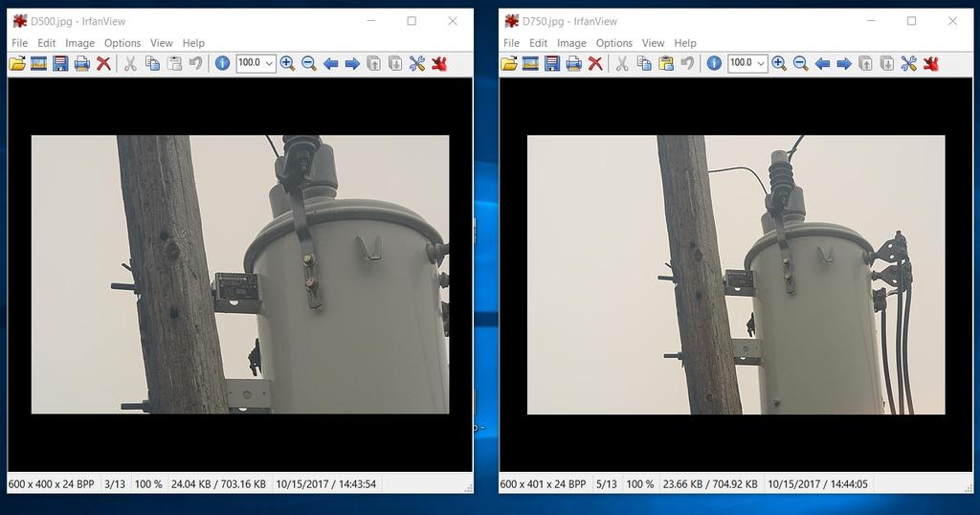Click the Undo icon in D500.jpg window
This screenshot has height=515, width=980.
195,64
